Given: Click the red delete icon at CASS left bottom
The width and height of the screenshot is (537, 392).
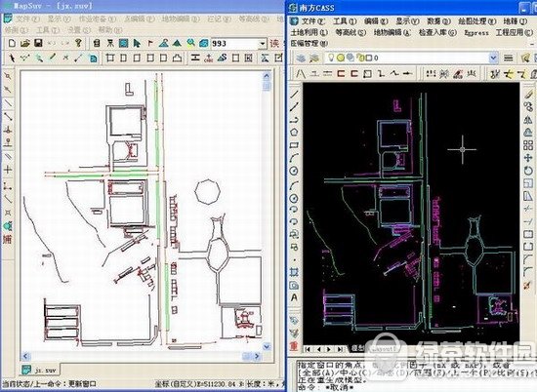Looking at the screenshot, I should click(x=294, y=346).
